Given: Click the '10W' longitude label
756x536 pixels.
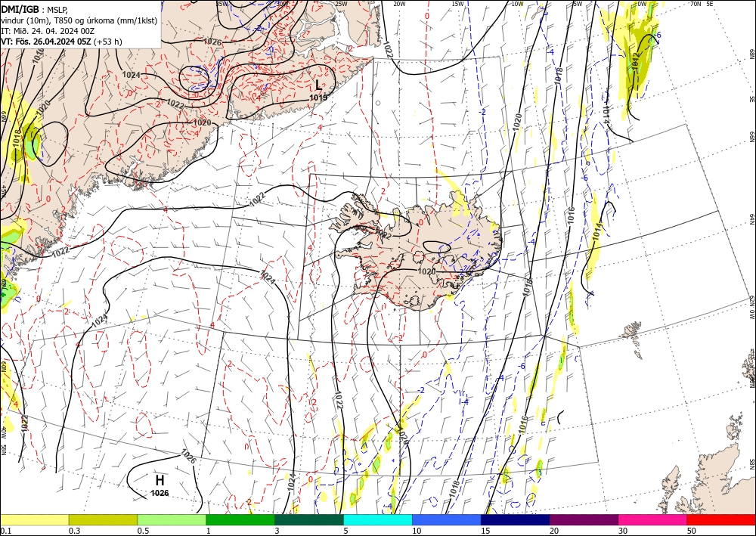Looking at the screenshot, I should pos(517,4).
